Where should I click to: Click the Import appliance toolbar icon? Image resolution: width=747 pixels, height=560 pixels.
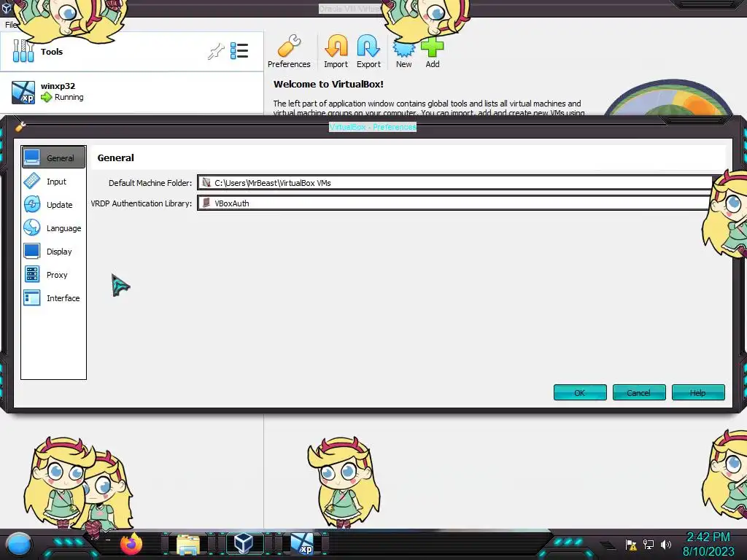(x=336, y=51)
